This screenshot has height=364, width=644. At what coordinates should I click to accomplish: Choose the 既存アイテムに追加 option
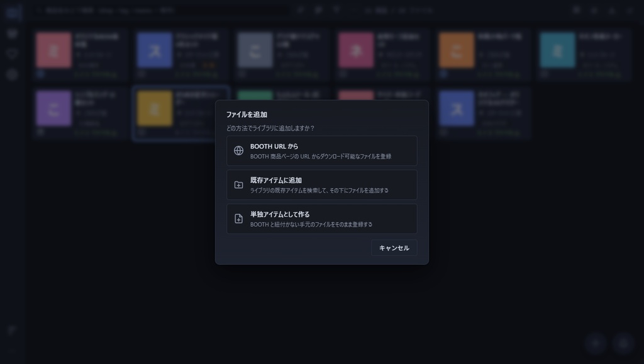coord(321,185)
